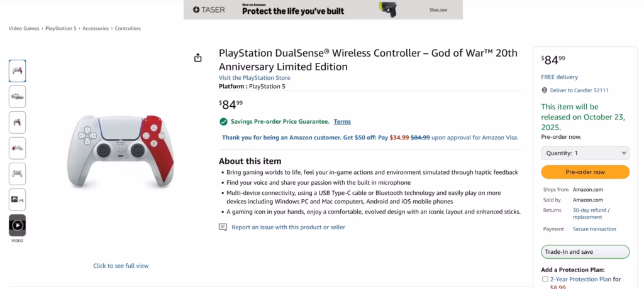Visit the PlayStation Store link
Screen dimensions: 644x289
tap(254, 78)
